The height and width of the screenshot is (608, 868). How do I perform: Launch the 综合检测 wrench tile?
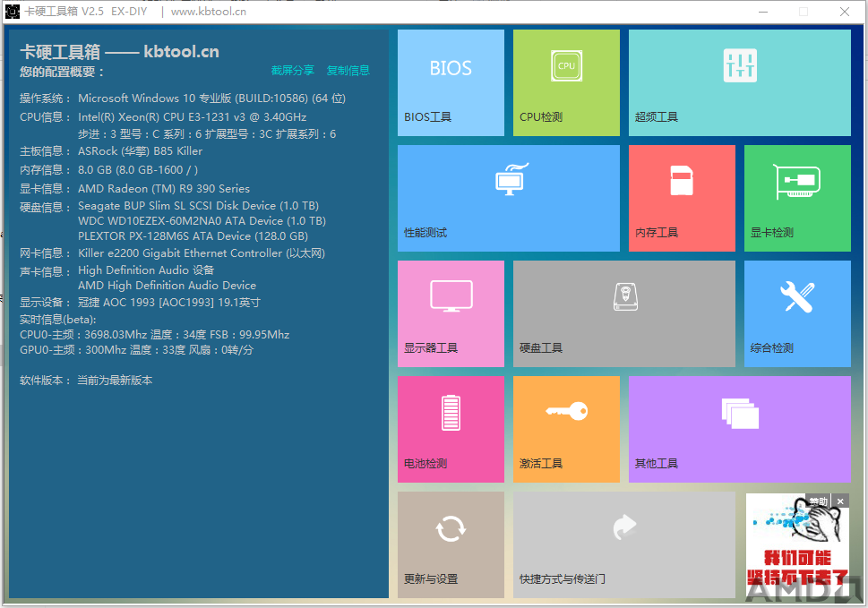pyautogui.click(x=798, y=313)
